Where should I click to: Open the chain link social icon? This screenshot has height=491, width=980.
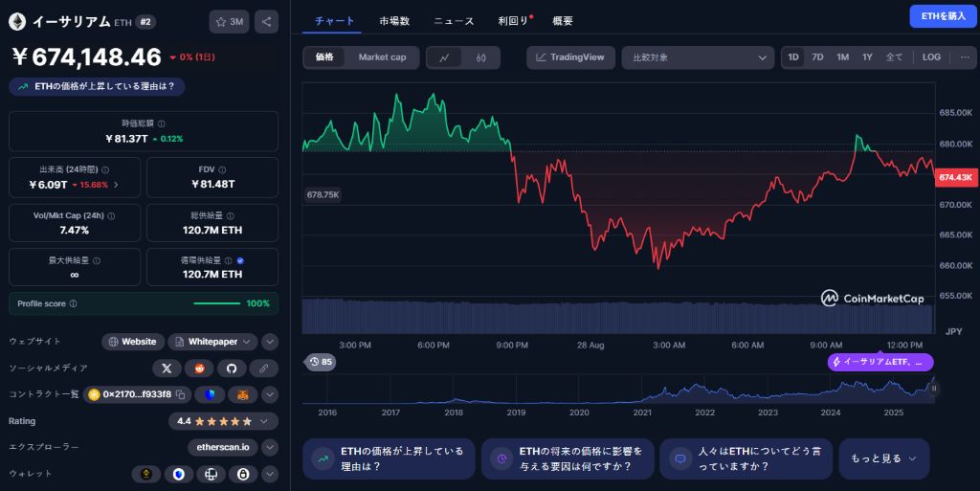(264, 368)
